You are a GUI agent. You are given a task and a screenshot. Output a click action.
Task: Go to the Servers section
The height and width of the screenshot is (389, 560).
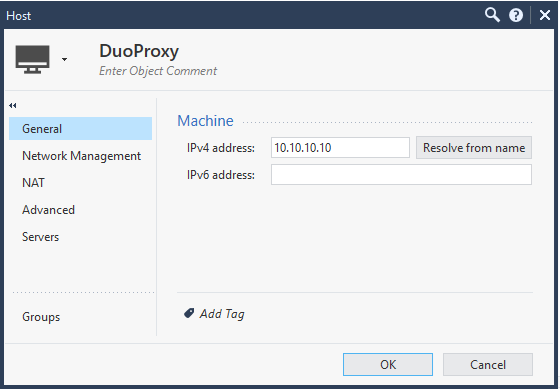pyautogui.click(x=40, y=237)
